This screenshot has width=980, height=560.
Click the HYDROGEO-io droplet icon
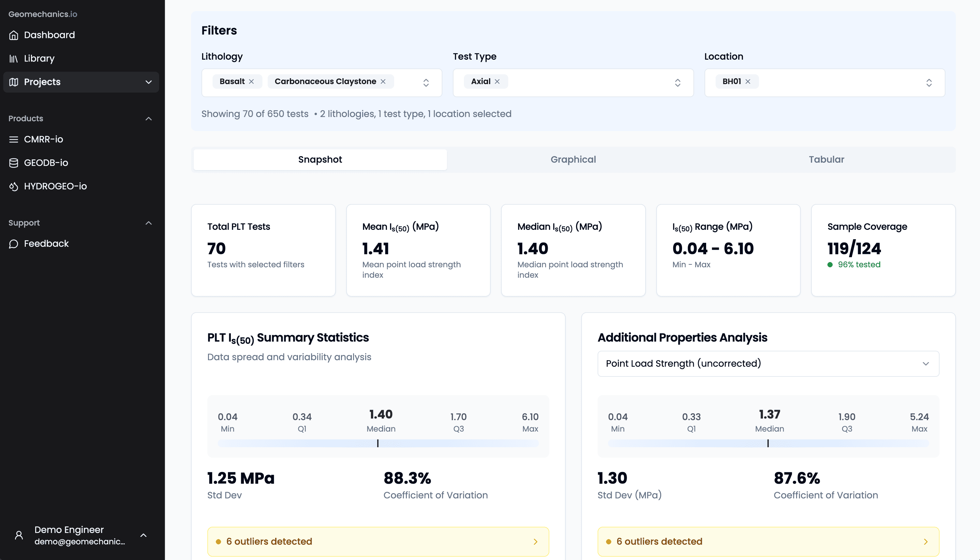coord(13,186)
